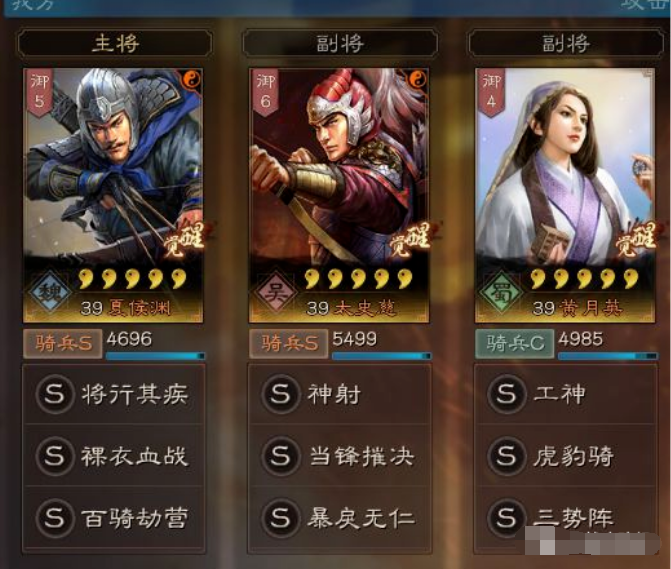Click the 觉醒 badge on 黄月英's card

636,238
